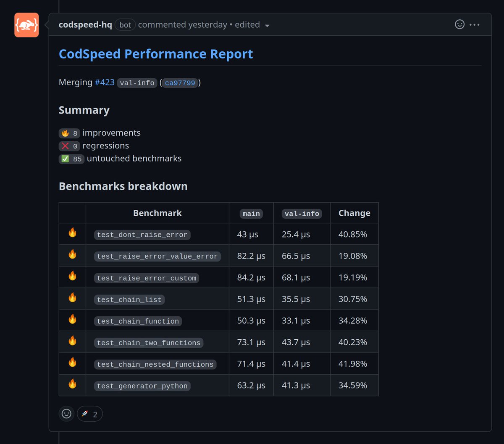Add a reaction with the bottom smiley button

click(x=66, y=414)
